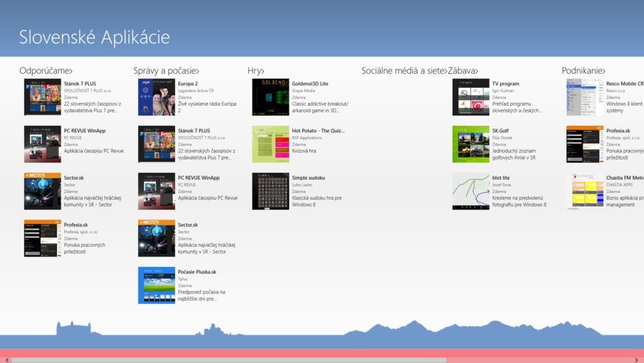Screen dimensions: 644x363
Task: Open the TV program app icon
Action: pos(470,97)
